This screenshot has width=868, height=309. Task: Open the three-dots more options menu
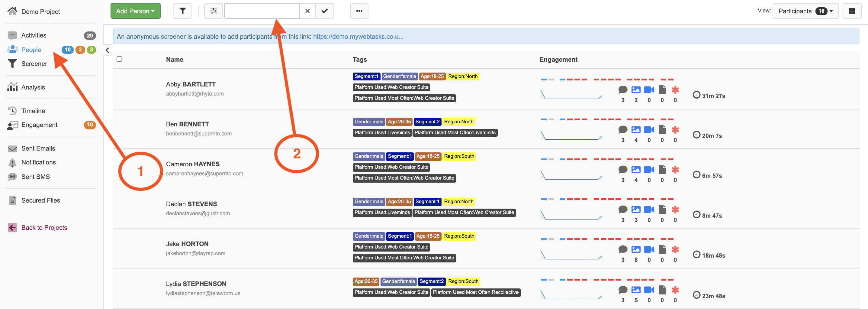pos(359,11)
